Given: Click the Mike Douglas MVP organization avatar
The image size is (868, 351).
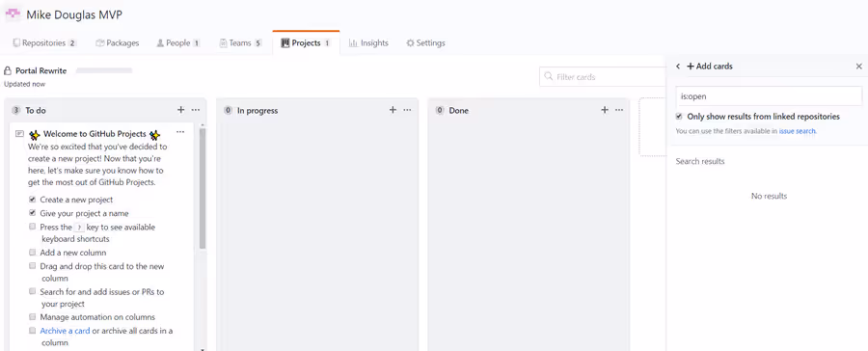Looking at the screenshot, I should (x=13, y=13).
